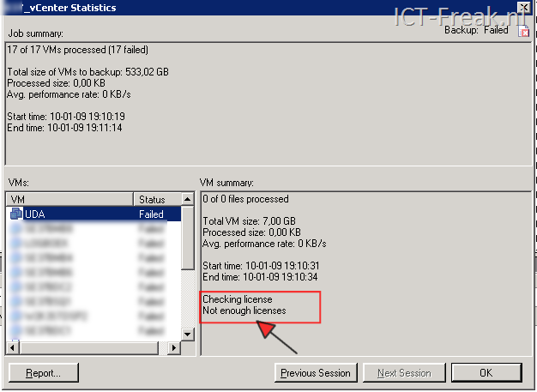This screenshot has width=537, height=392.
Task: Sort by the VM column header
Action: pyautogui.click(x=69, y=199)
